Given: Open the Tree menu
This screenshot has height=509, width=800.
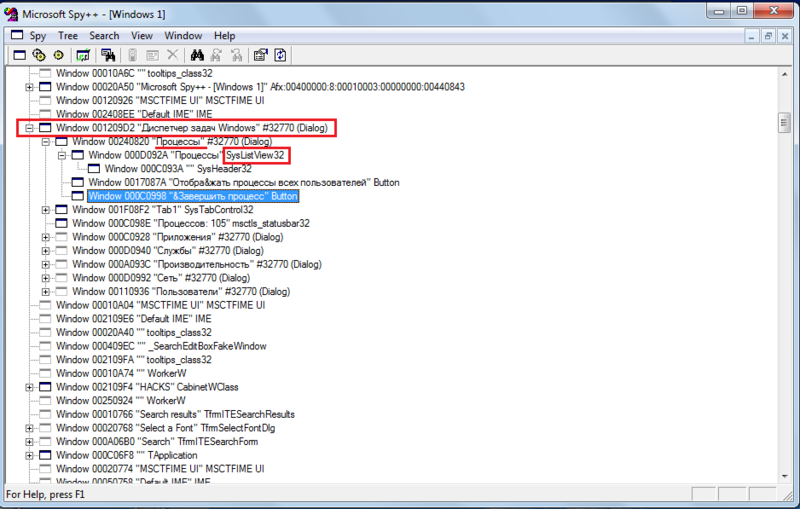Looking at the screenshot, I should (68, 36).
